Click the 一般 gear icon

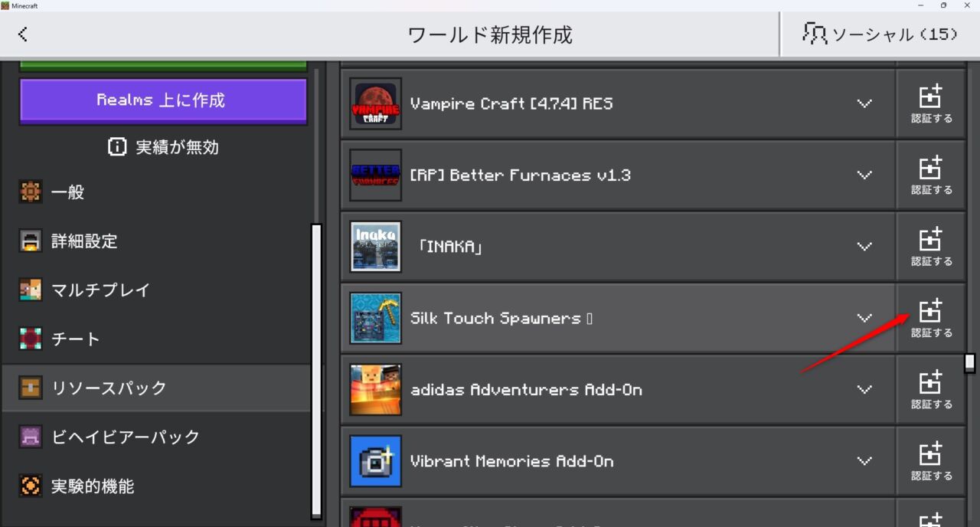[x=31, y=192]
